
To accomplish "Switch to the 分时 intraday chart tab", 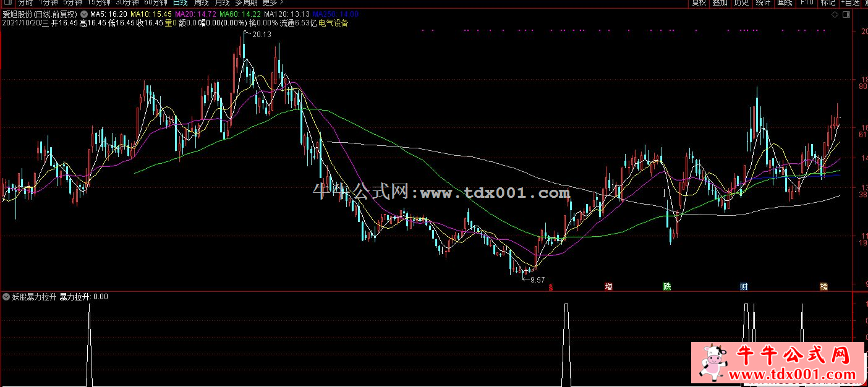I will [25, 2].
